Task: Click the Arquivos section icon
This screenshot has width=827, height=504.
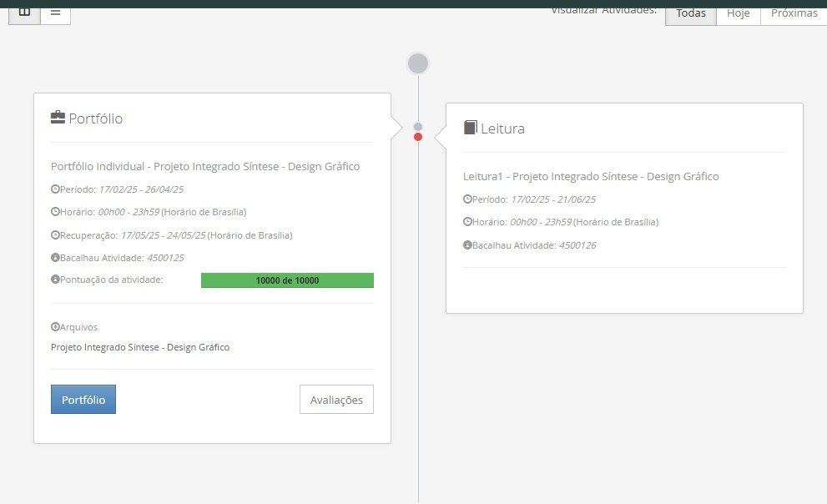Action: click(55, 327)
